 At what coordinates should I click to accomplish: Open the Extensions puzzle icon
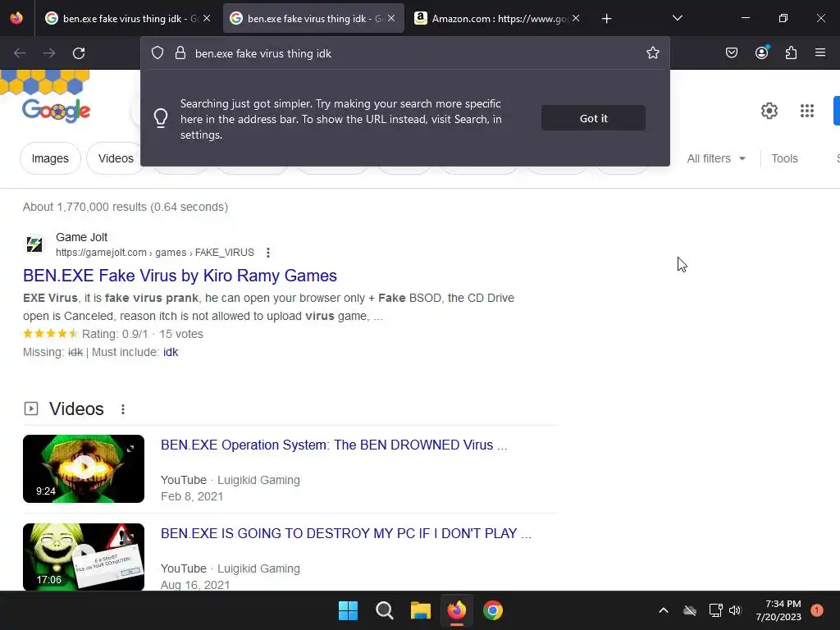pos(792,53)
